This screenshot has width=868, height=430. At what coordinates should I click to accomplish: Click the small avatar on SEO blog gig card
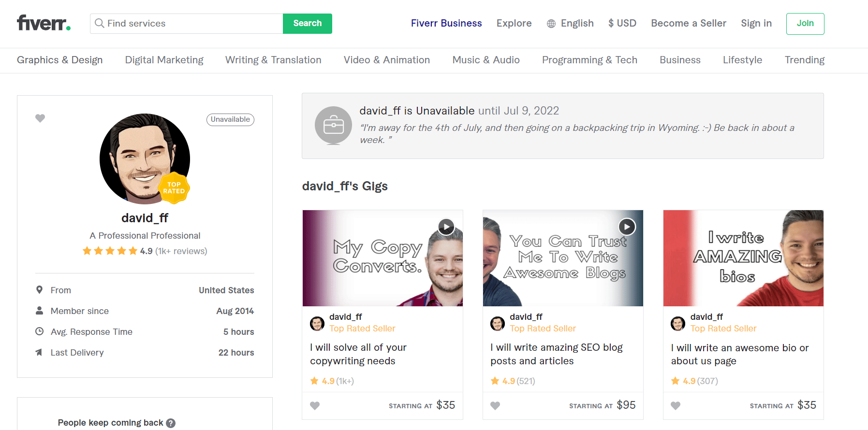498,323
